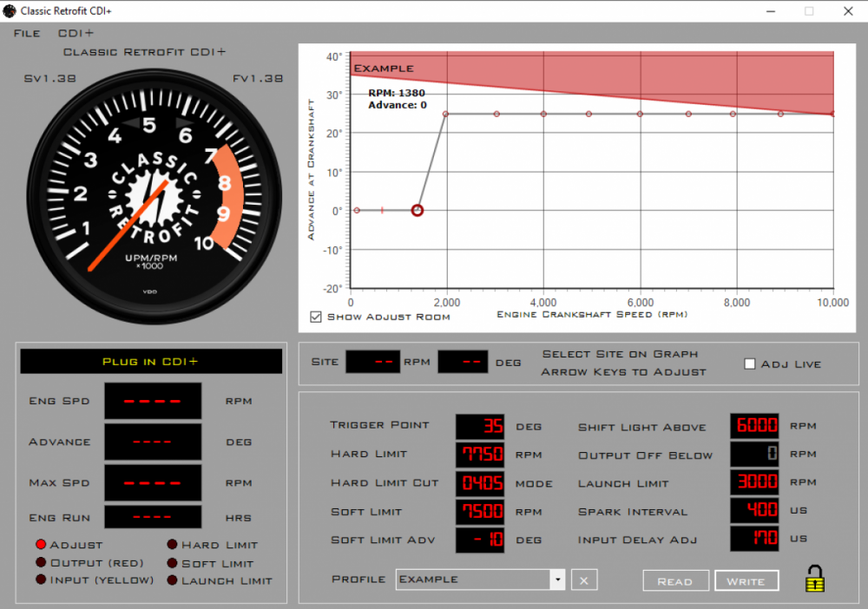Image resolution: width=868 pixels, height=609 pixels.
Task: Click the Max Spd RPM readout
Action: click(x=153, y=482)
